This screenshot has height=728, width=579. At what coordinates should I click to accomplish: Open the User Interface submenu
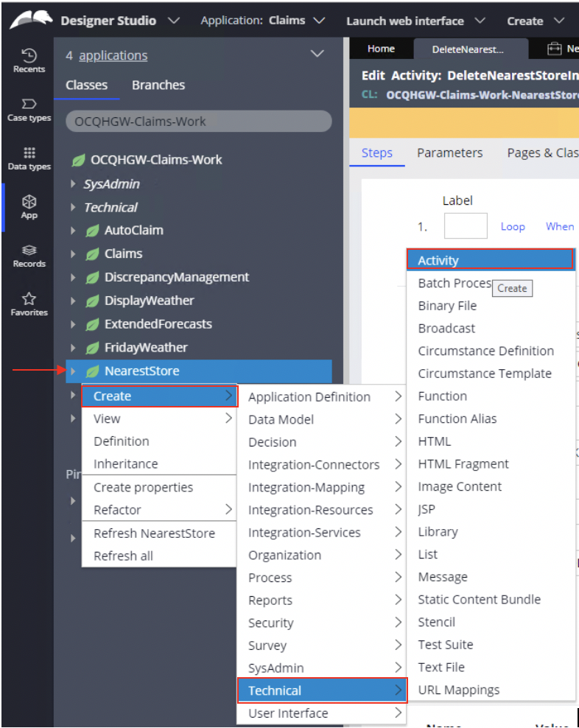[321, 713]
